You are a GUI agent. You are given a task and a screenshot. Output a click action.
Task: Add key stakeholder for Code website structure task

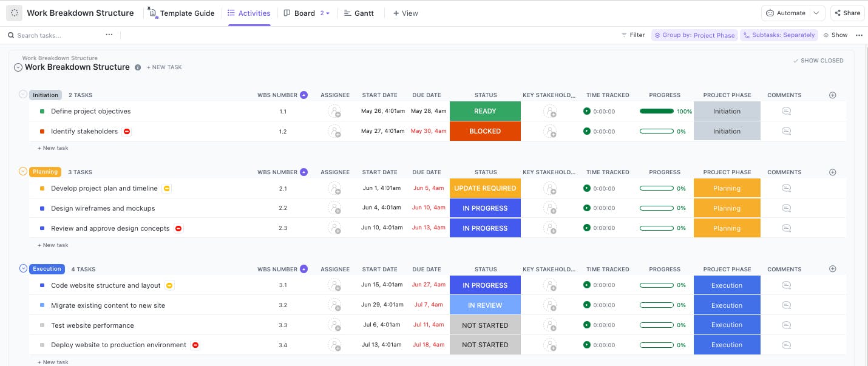pos(549,285)
